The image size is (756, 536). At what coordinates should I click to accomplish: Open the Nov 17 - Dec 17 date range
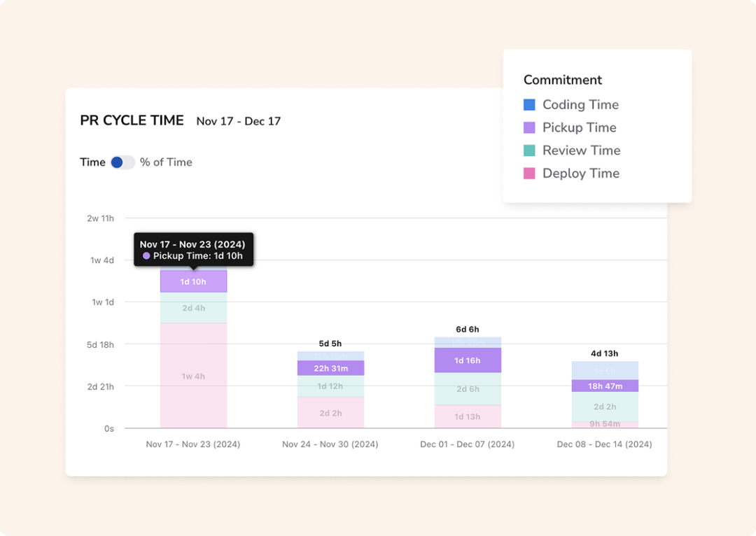(238, 121)
